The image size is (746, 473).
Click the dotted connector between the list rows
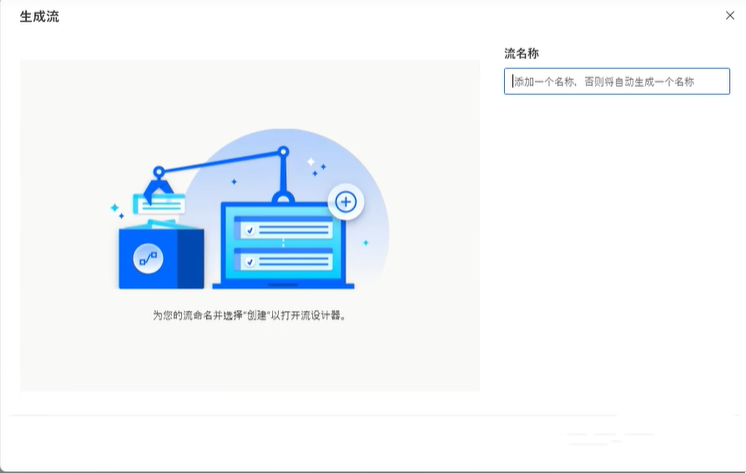[x=283, y=245]
